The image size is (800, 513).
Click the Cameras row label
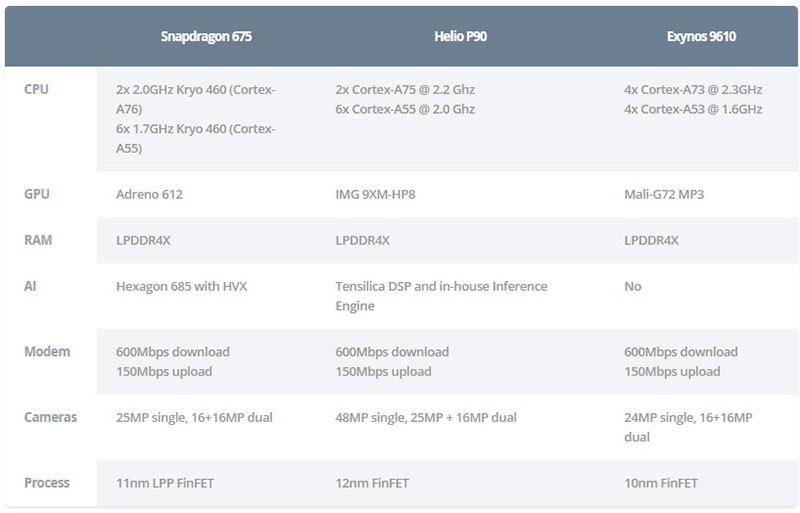tap(50, 417)
